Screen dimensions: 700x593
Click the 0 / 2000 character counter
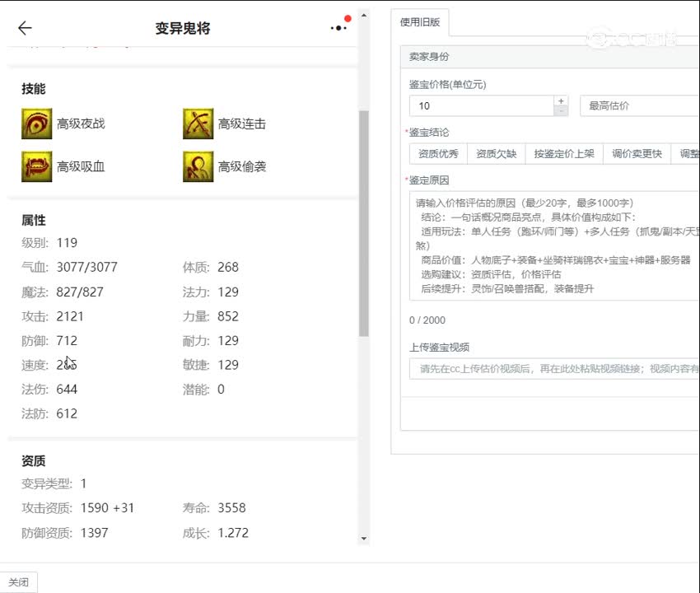(427, 320)
